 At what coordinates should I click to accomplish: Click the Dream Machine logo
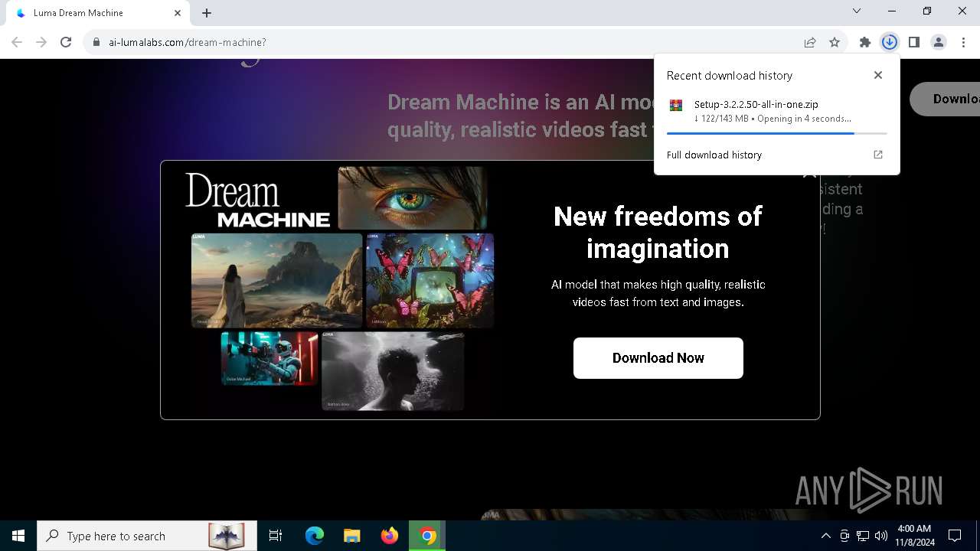[257, 201]
